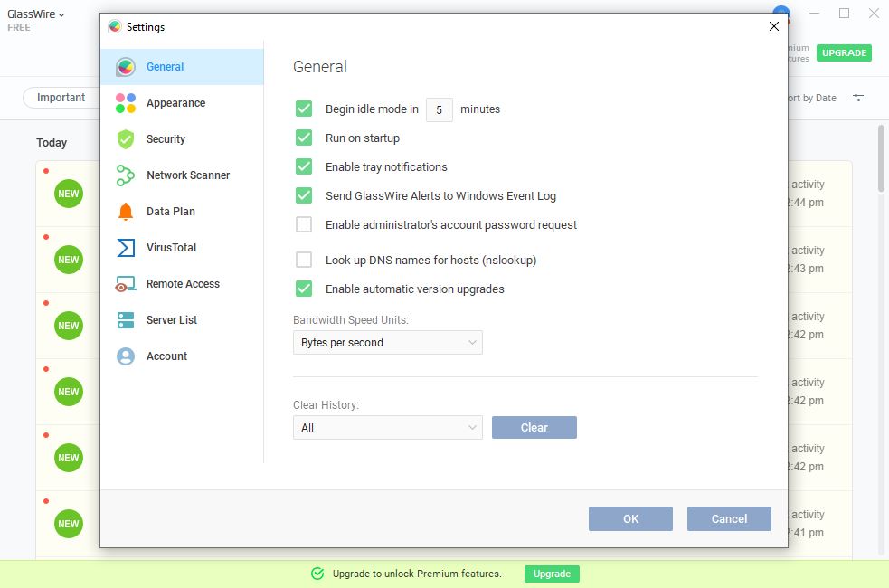Open Data Plan settings
This screenshot has height=588, width=889.
(182, 212)
